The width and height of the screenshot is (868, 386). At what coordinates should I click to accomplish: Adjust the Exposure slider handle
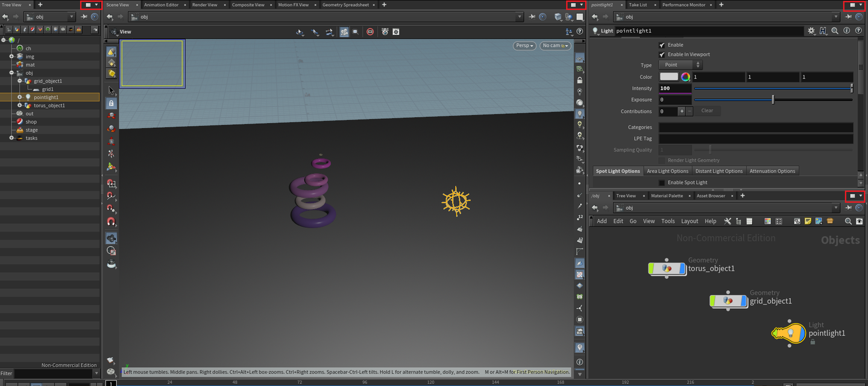click(773, 100)
